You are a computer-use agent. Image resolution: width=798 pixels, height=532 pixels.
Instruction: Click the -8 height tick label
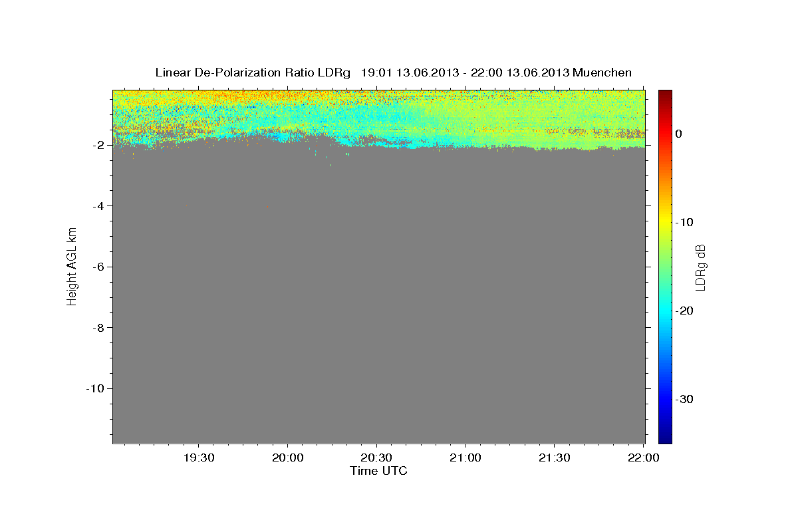[98, 328]
